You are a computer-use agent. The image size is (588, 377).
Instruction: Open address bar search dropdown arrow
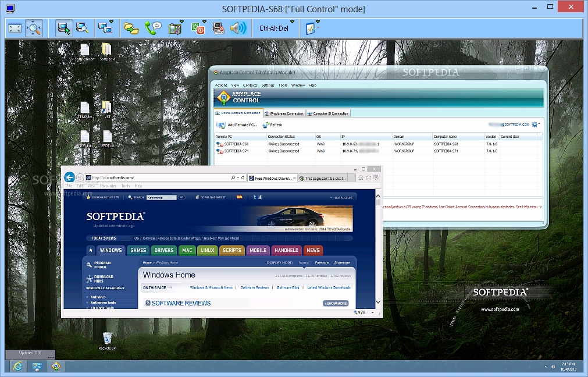pos(238,178)
